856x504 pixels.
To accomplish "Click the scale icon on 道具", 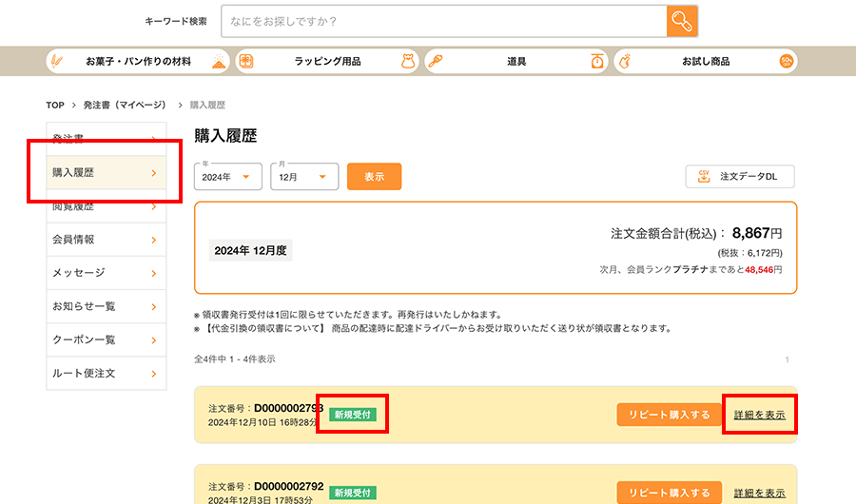I will click(x=596, y=61).
